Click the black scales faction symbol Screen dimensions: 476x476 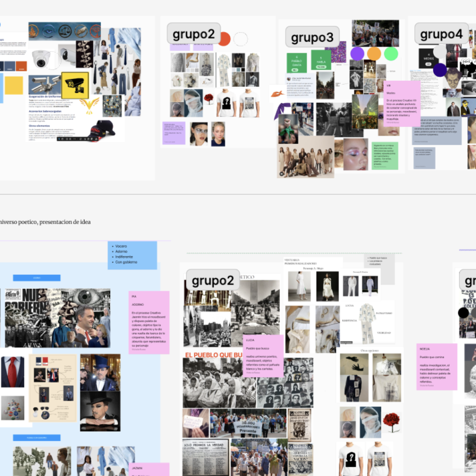click(x=65, y=31)
